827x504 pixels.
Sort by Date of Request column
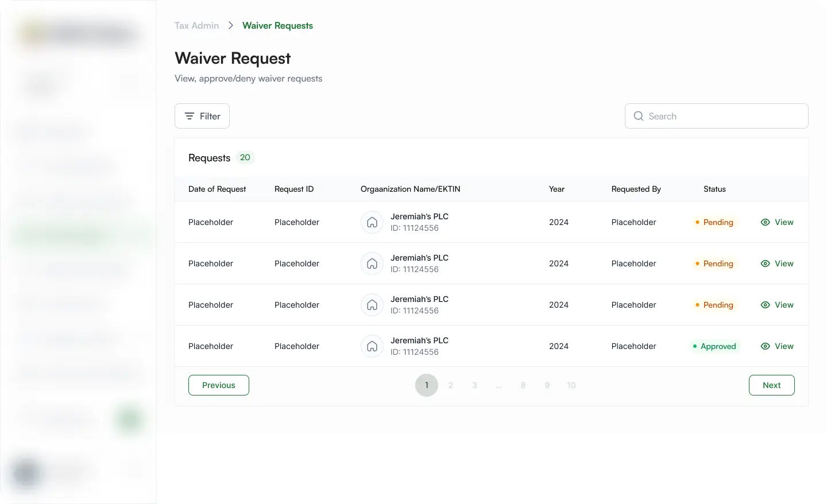pyautogui.click(x=217, y=189)
